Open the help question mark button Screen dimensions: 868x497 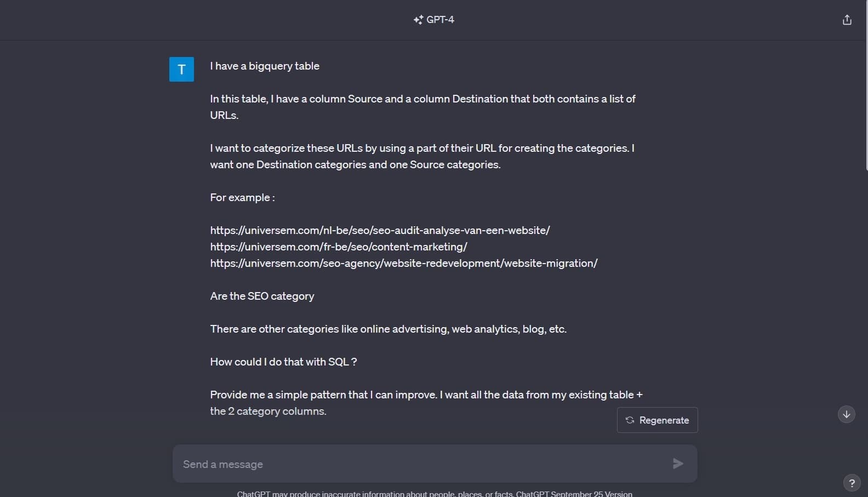(852, 483)
